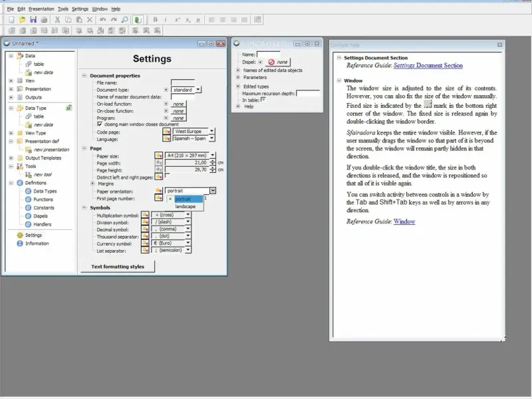Select landscape from orientation list

[185, 207]
